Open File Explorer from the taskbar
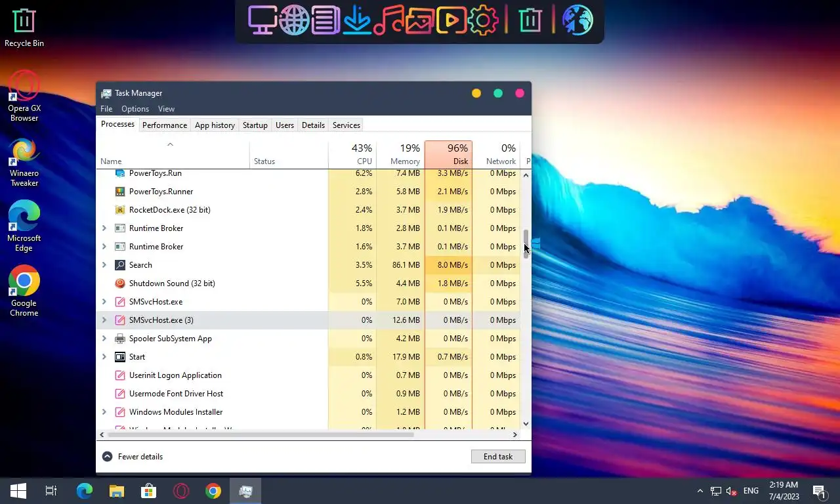The height and width of the screenshot is (504, 840). [x=117, y=491]
